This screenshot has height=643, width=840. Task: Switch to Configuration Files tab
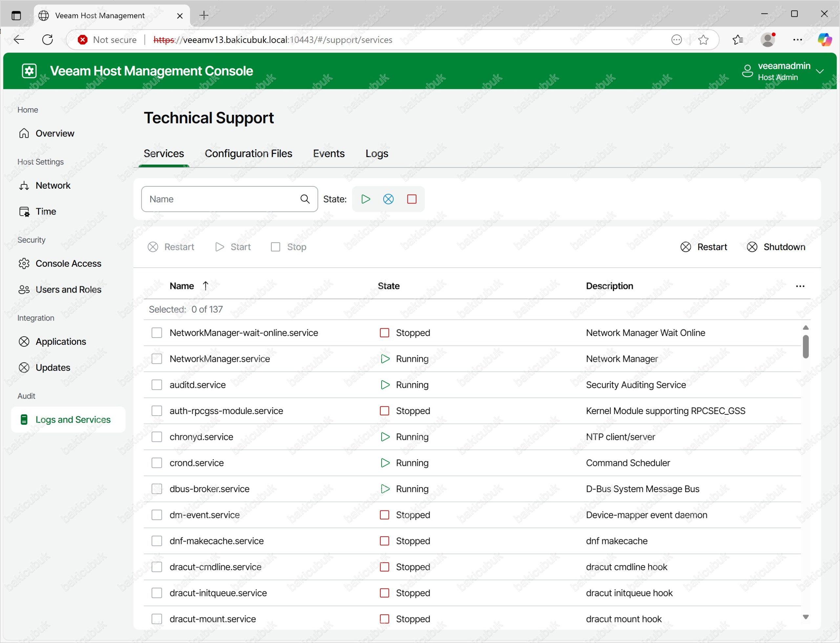[x=248, y=154]
